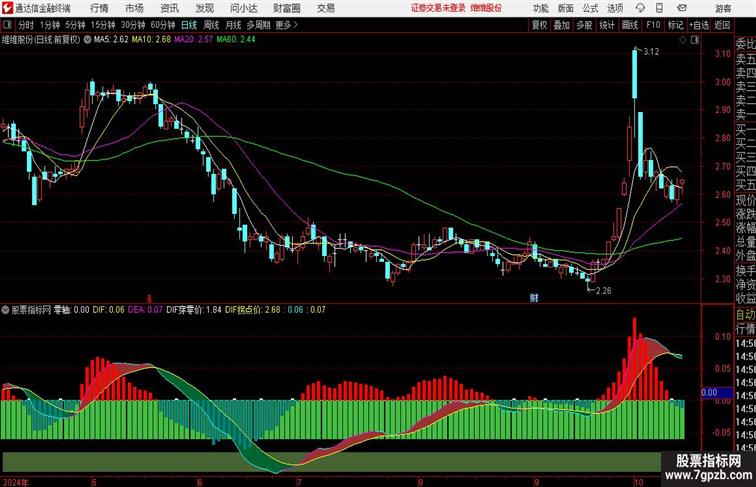
Task: Click the 叠加 overlay toolbar button
Action: click(x=561, y=25)
